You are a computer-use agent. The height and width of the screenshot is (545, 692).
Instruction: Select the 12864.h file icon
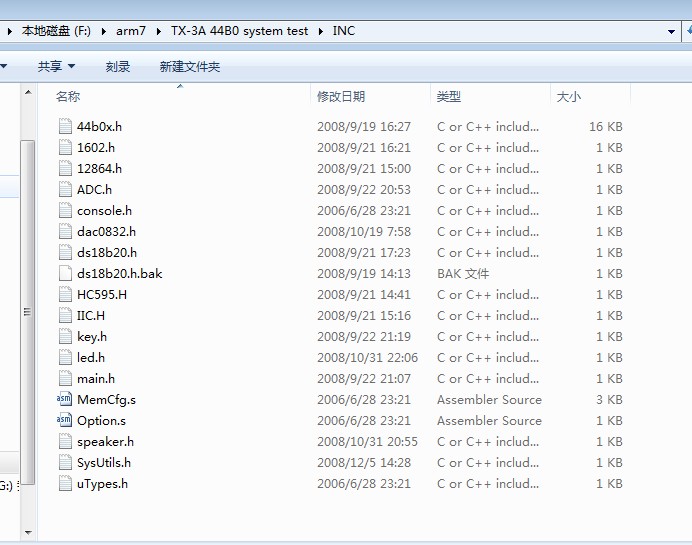[65, 169]
